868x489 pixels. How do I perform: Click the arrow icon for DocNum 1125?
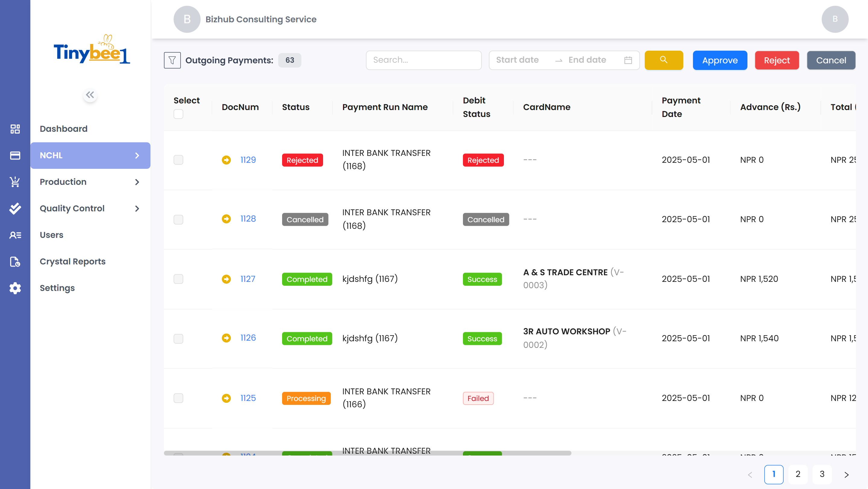point(226,398)
